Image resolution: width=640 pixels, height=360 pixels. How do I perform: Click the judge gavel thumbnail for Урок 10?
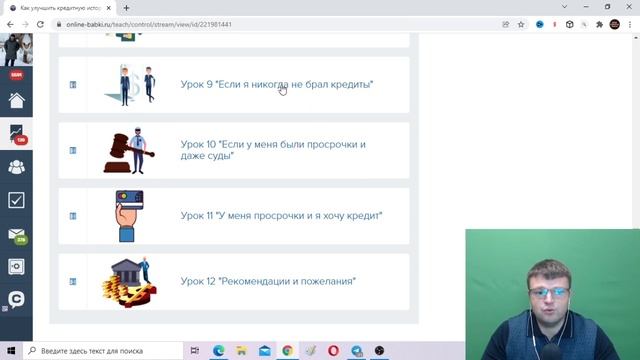tap(129, 151)
